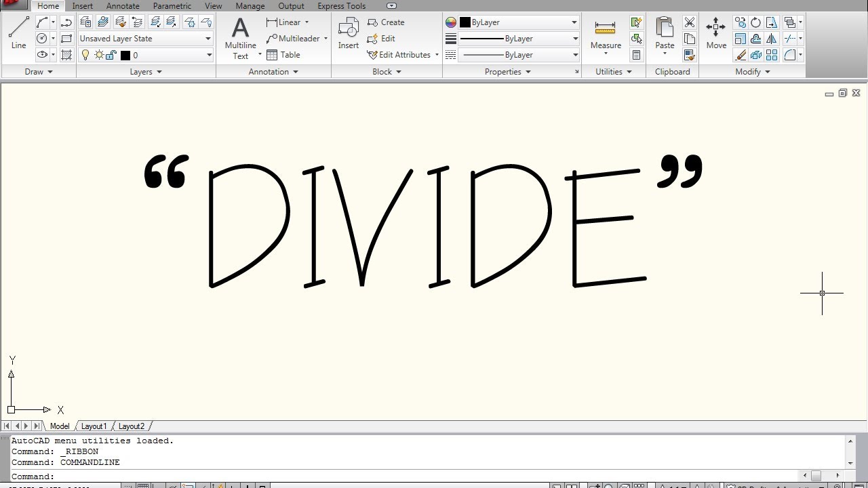
Task: Expand the Annotation panel
Action: click(273, 72)
